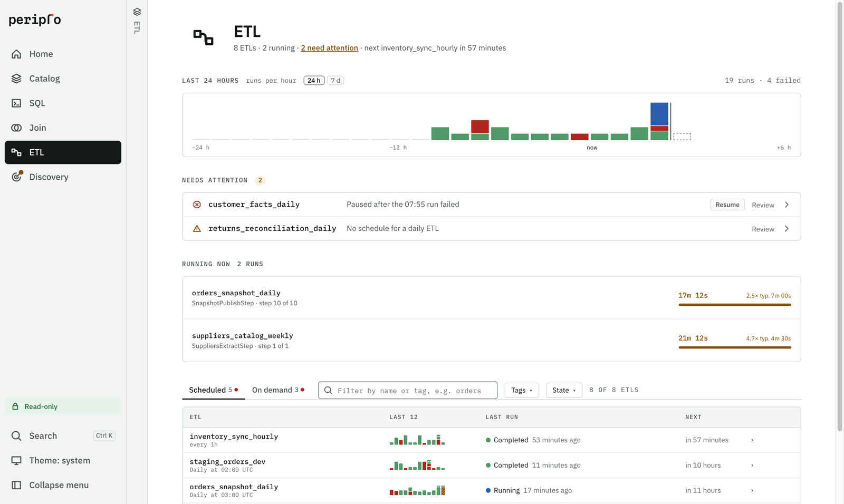Click the Home icon in sidebar

(16, 54)
